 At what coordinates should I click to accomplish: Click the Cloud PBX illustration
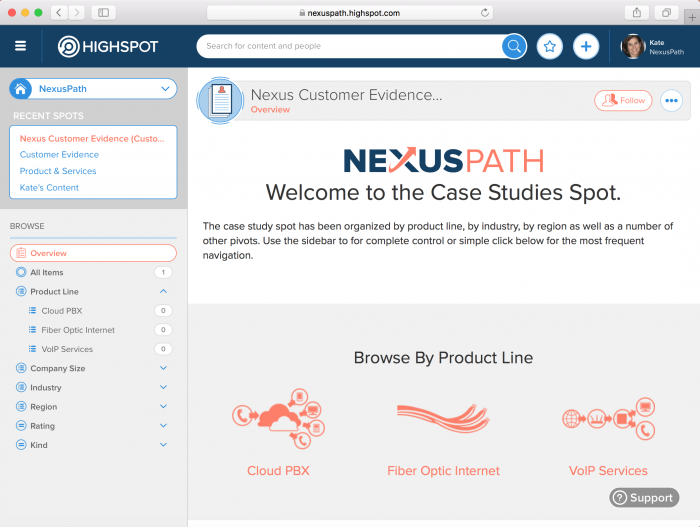[x=278, y=419]
